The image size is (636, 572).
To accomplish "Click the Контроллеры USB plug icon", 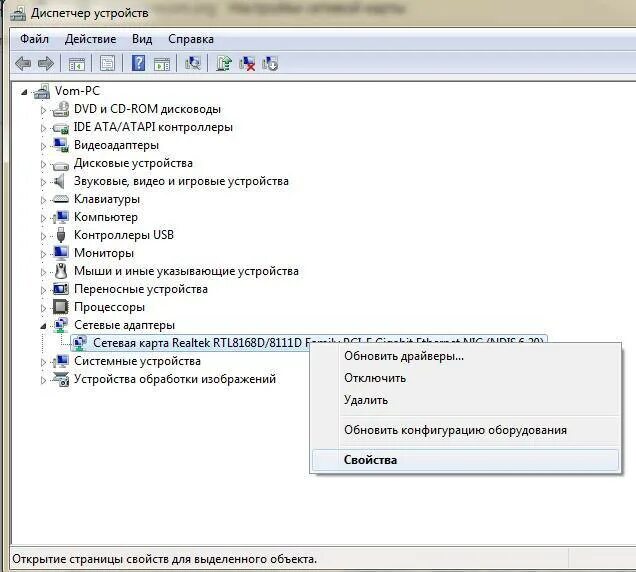I will pos(61,235).
